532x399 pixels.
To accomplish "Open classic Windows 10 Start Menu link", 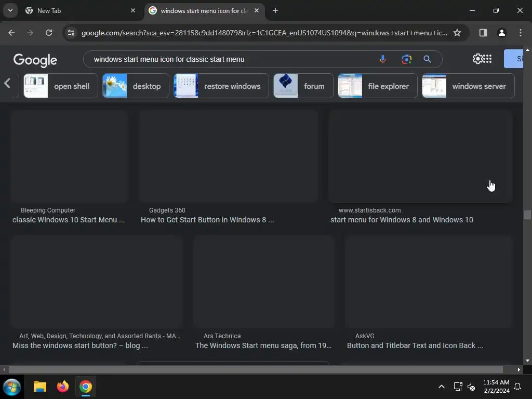I will click(69, 220).
